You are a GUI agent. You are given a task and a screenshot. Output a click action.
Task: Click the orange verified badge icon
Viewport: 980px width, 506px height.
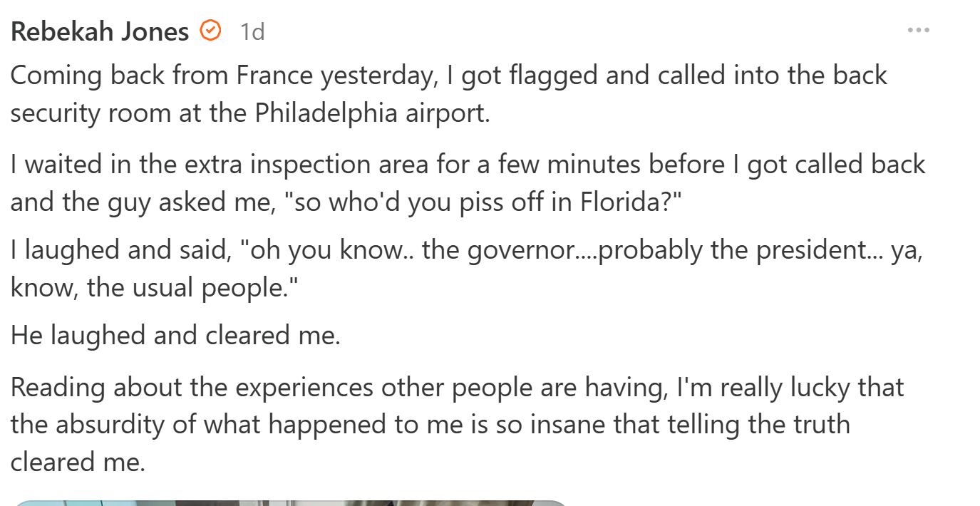[x=210, y=31]
